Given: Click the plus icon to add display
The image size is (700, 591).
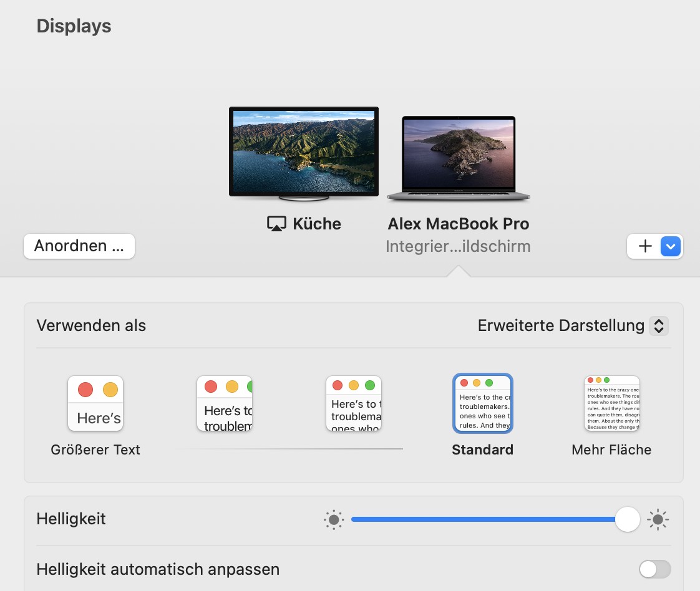Looking at the screenshot, I should (x=645, y=246).
